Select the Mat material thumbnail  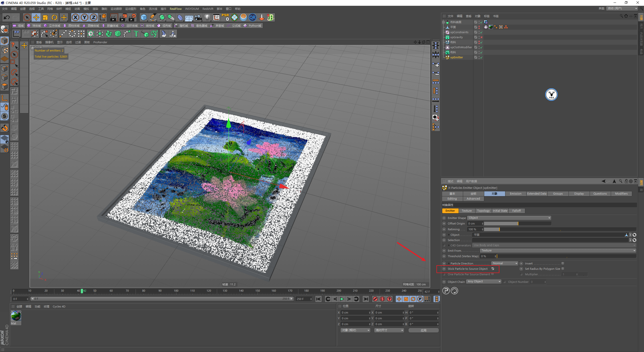click(x=16, y=316)
